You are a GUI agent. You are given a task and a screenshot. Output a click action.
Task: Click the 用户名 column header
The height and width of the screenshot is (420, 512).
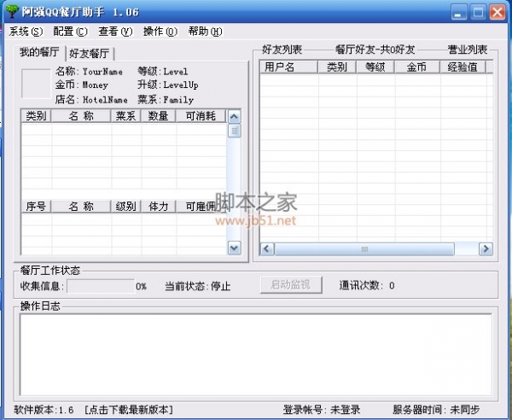point(288,67)
